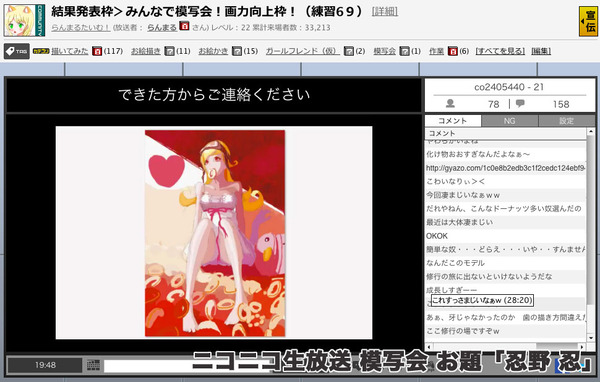Open the らんまるたいむ！ community link
Screen dimensions: 600x382
[x=80, y=28]
